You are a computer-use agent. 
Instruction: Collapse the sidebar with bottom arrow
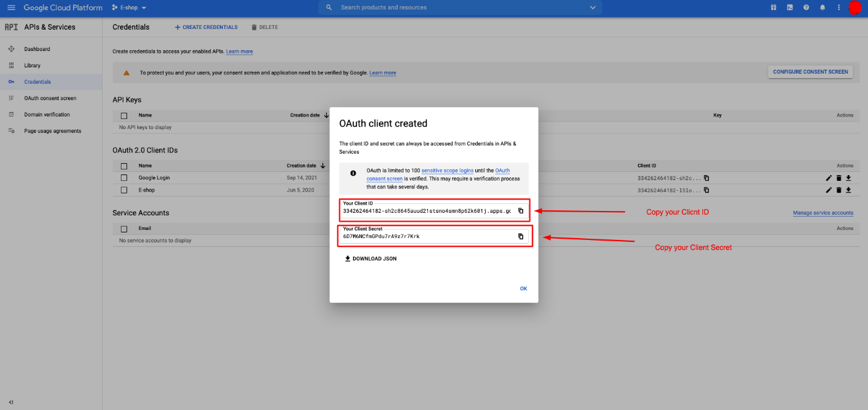[11, 402]
